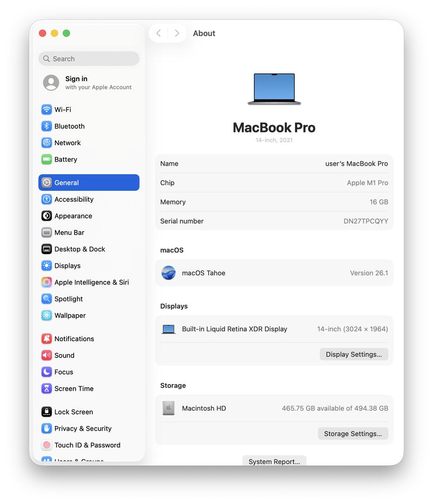Click the General gear icon

coord(47,182)
